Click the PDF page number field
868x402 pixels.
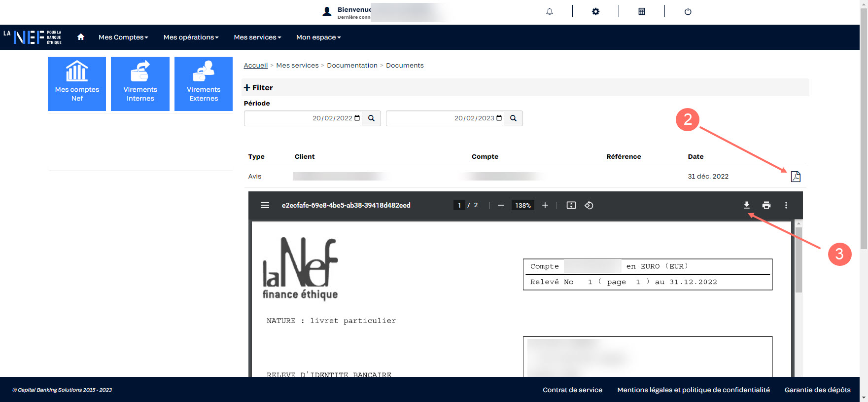459,205
